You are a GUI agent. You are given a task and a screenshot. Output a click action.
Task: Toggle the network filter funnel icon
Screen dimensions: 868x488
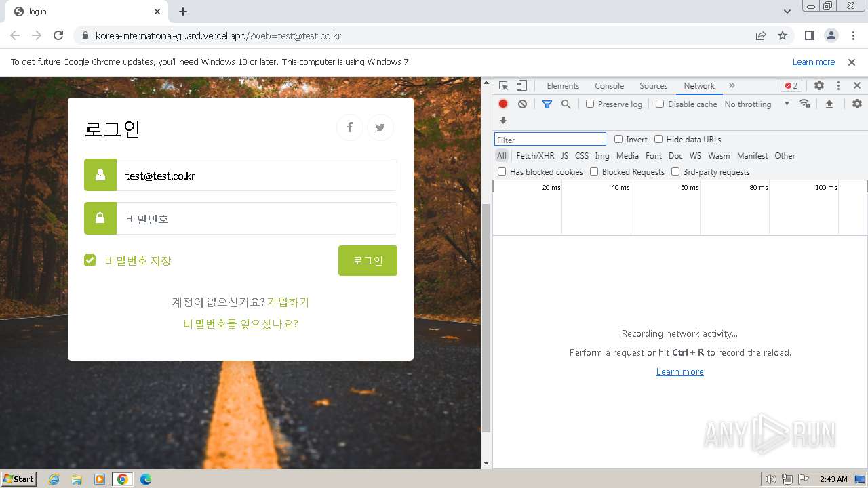coord(547,104)
